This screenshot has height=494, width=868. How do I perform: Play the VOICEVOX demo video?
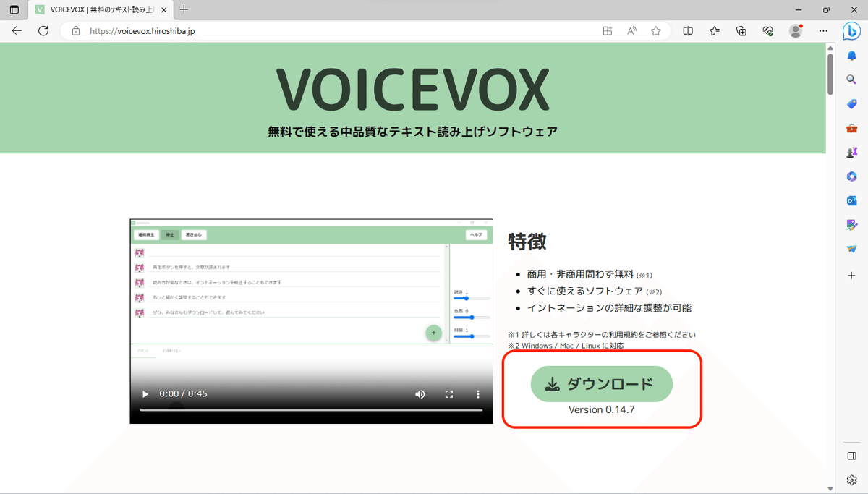click(145, 394)
